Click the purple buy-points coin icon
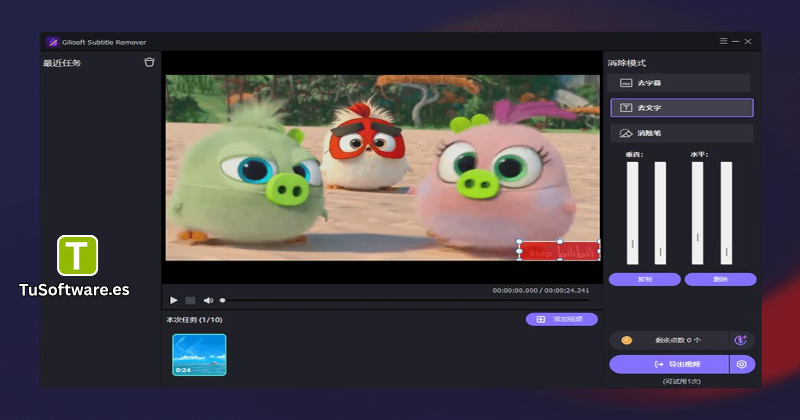 coord(741,340)
